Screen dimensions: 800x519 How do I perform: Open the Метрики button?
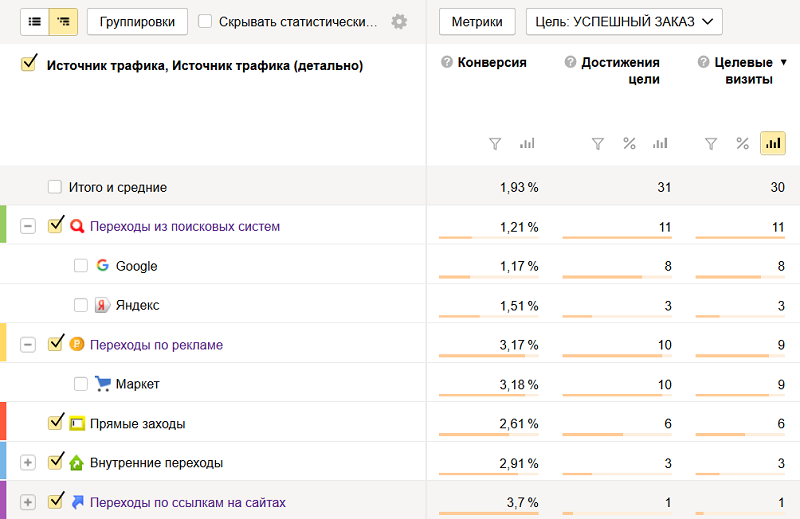pos(477,21)
